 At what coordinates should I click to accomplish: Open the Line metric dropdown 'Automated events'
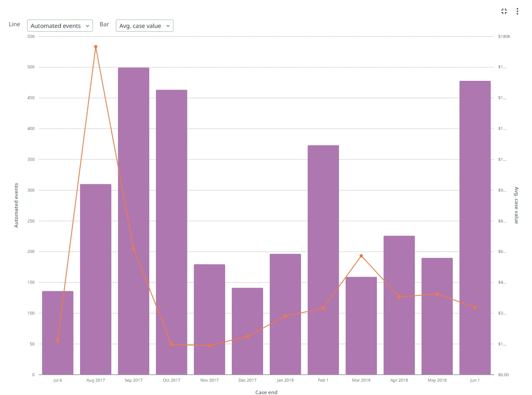tap(60, 26)
